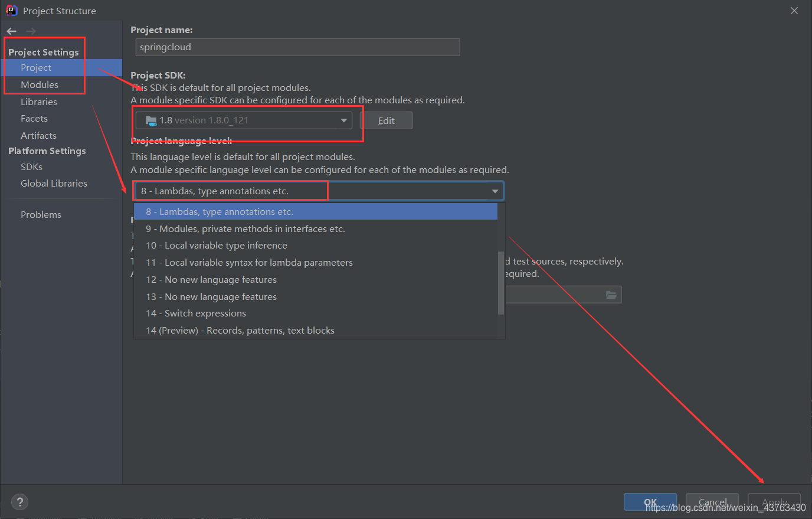The width and height of the screenshot is (812, 519).
Task: Click the forward navigation arrow
Action: (x=31, y=31)
